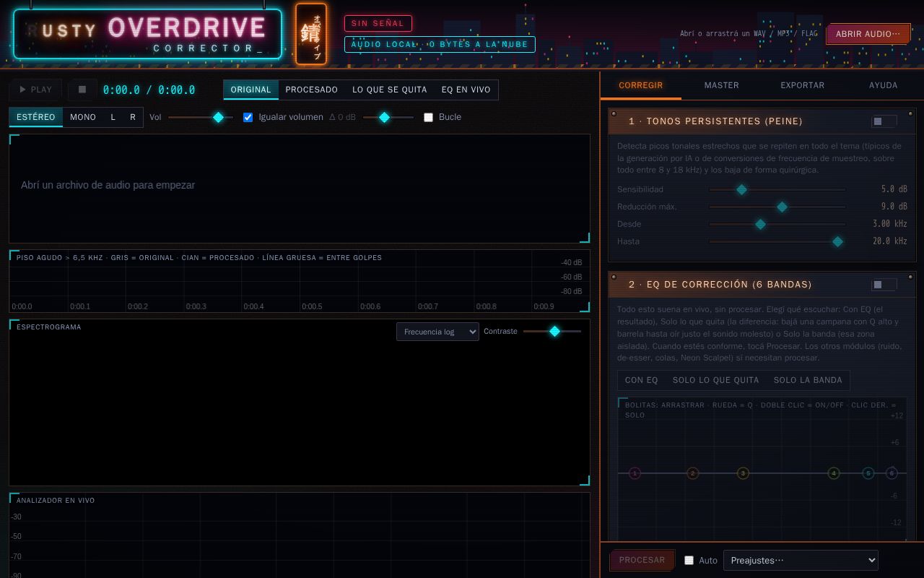Screen dimensions: 924x578
Task: Select EQ node 6 on the graph
Action: tap(892, 473)
